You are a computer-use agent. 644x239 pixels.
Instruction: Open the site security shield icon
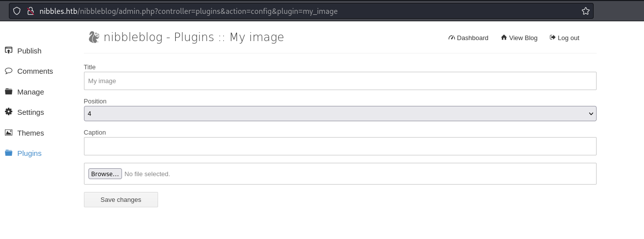coord(17,11)
